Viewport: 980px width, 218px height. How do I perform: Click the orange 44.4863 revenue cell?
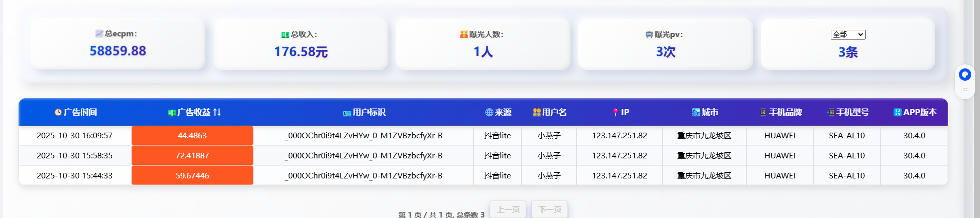[192, 136]
